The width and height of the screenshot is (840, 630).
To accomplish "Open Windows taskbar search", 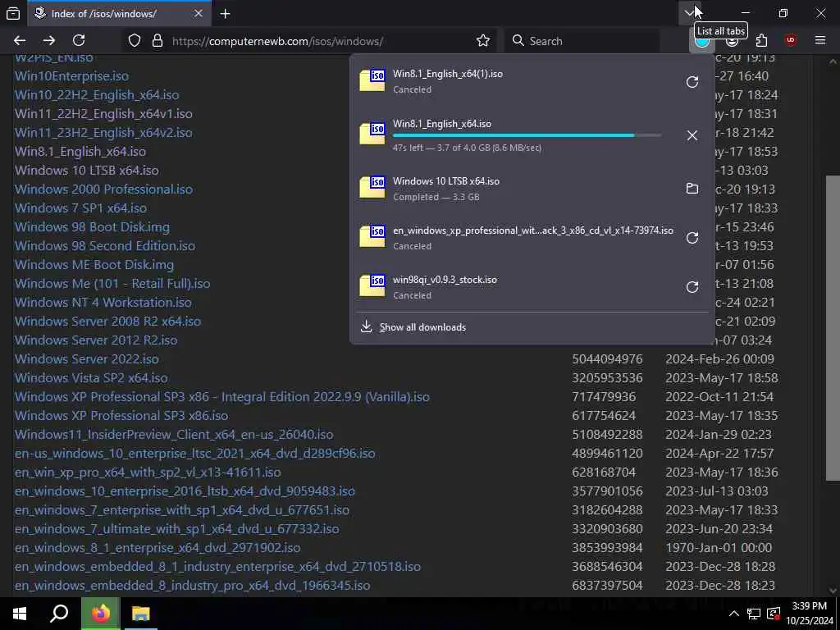I will click(x=59, y=614).
